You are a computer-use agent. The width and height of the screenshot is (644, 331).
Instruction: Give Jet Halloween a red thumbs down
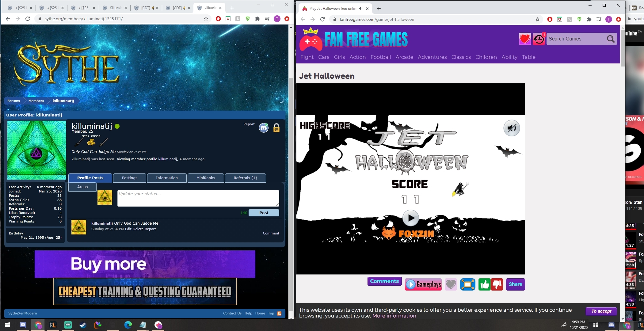tap(497, 285)
